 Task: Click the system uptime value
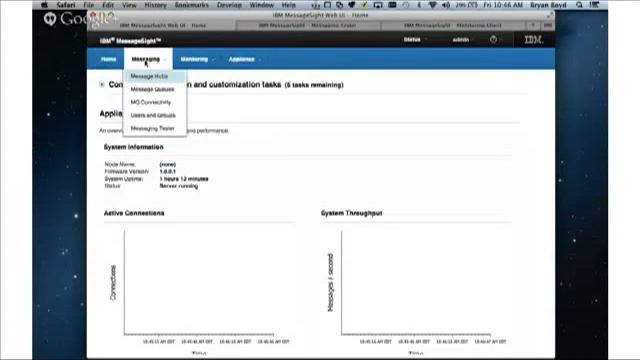pos(184,179)
